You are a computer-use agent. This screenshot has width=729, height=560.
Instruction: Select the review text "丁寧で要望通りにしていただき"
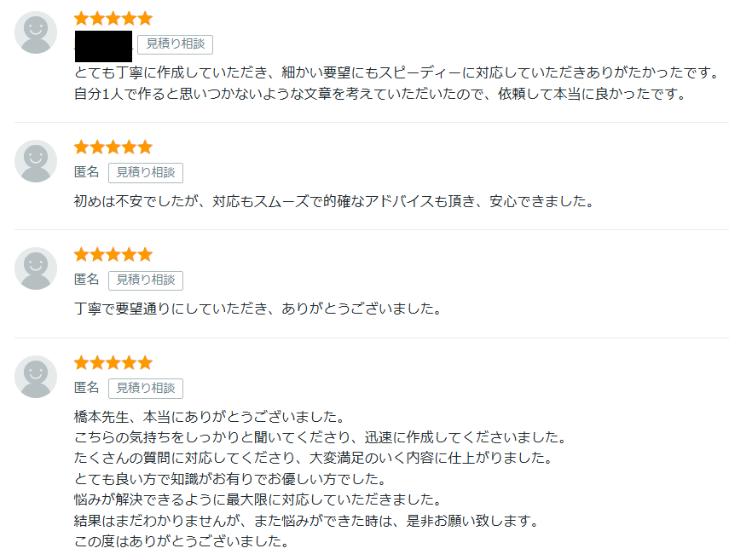[257, 309]
